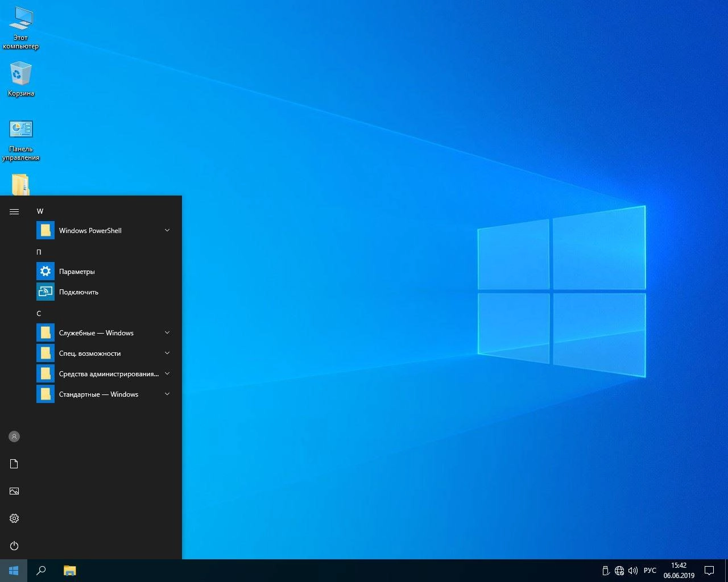
Task: Select the folder icon on the desktop
Action: click(x=20, y=185)
